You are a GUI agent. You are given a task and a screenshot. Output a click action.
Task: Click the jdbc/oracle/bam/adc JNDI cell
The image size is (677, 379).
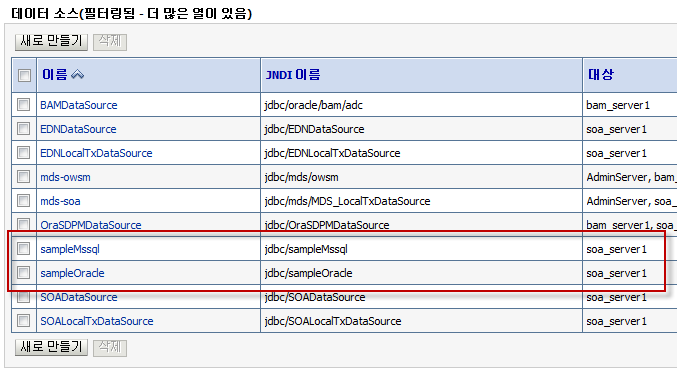421,105
